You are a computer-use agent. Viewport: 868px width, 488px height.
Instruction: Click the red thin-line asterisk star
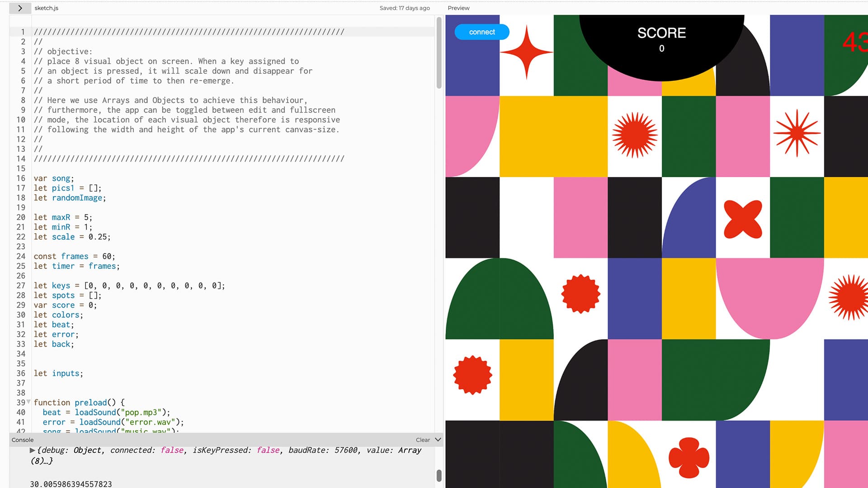click(797, 133)
